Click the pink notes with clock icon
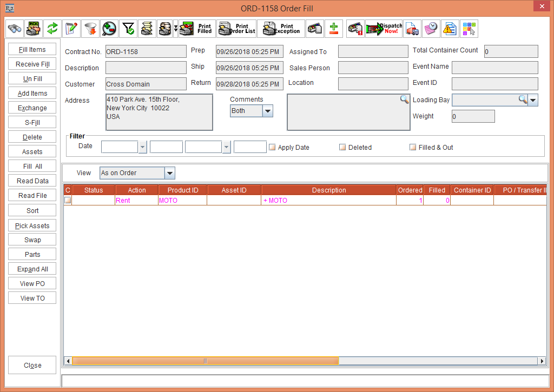The image size is (554, 392). 431,29
